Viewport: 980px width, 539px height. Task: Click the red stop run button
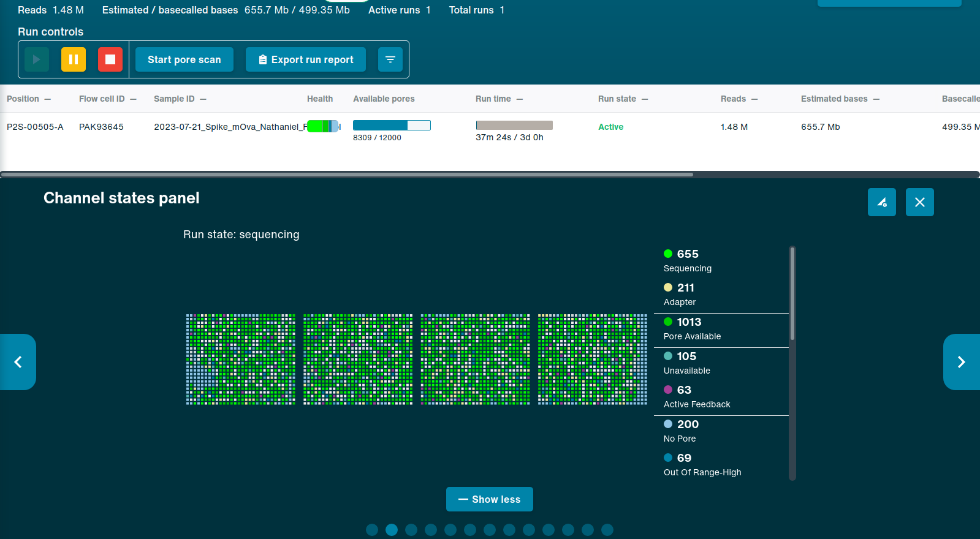coord(110,59)
